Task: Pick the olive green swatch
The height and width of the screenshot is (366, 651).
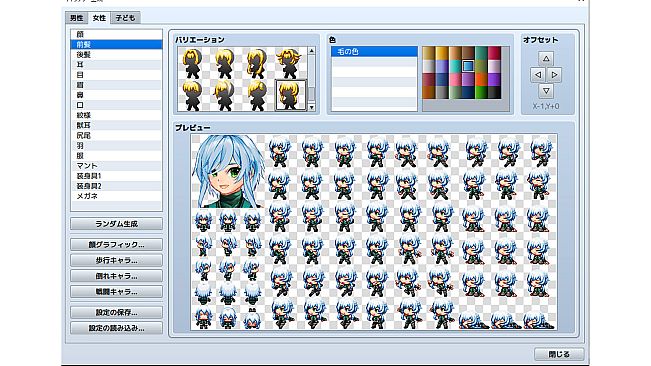Action: pos(481,66)
